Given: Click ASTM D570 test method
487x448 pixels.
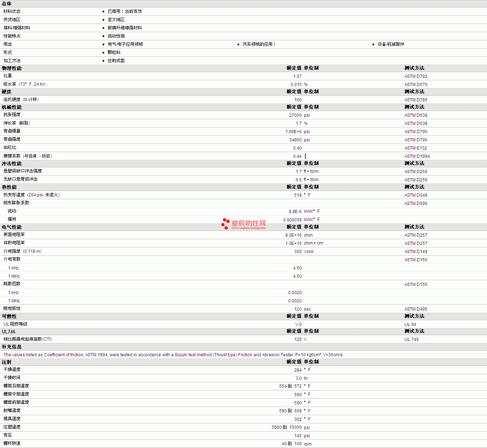Looking at the screenshot, I should click(x=416, y=85).
